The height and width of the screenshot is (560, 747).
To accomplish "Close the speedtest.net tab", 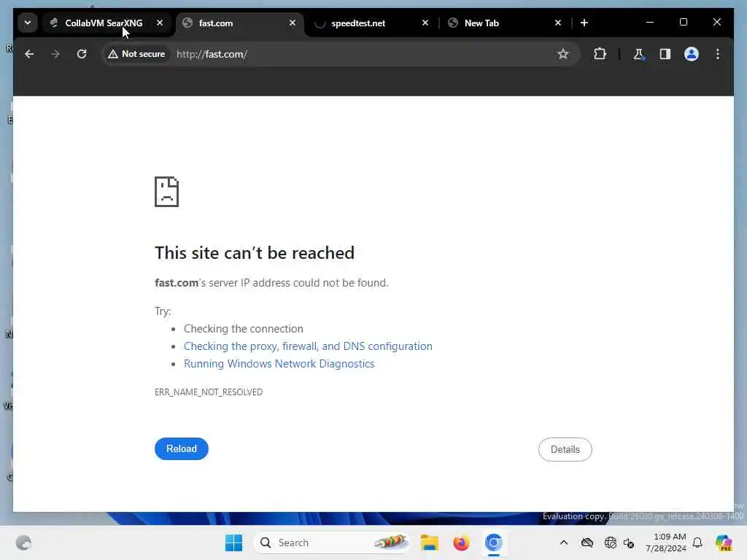I will point(425,23).
